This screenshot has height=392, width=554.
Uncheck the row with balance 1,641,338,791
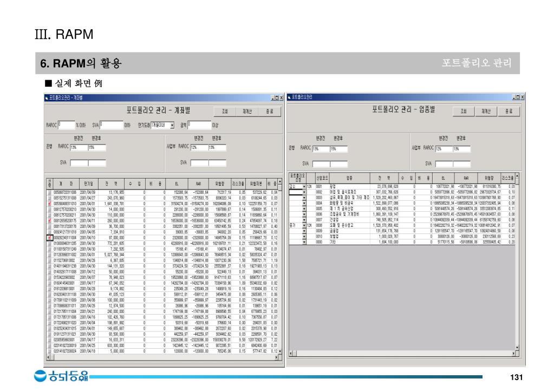[50, 204]
